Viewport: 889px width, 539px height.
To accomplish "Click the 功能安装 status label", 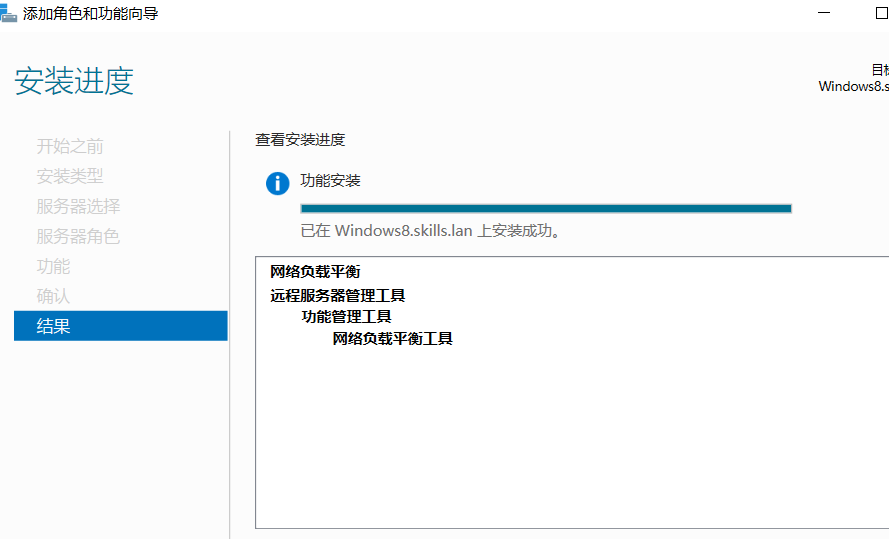I will point(330,181).
